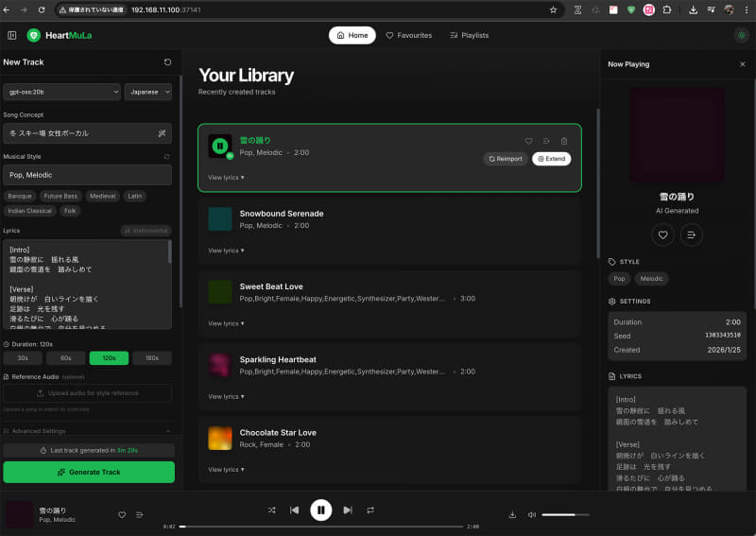Screen dimensions: 756x536
Task: Select 60s duration
Action: pyautogui.click(x=65, y=358)
